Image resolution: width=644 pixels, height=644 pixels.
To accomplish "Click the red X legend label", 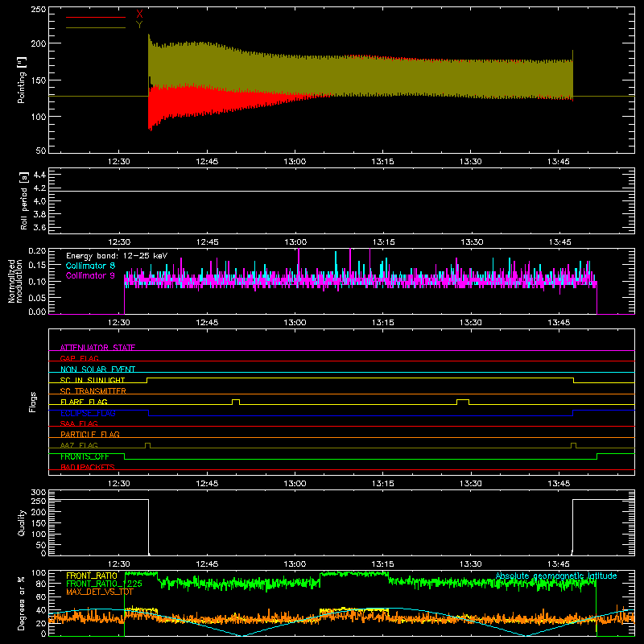I will (x=139, y=14).
